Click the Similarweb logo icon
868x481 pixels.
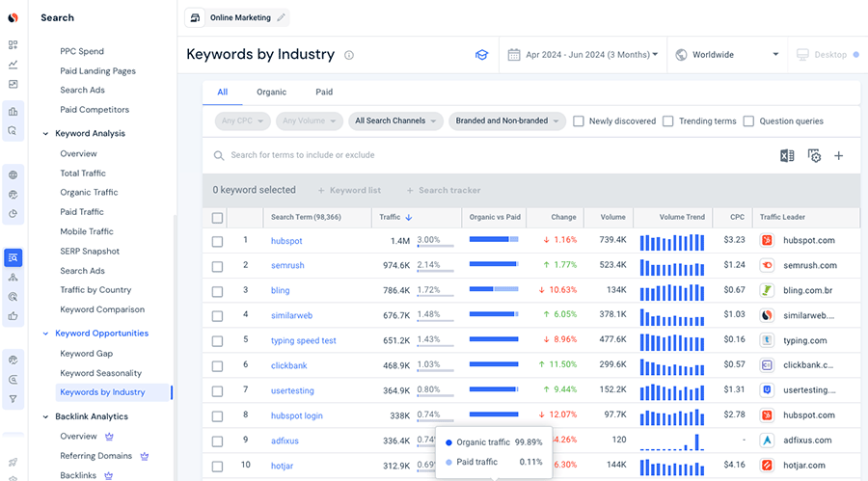coord(13,17)
